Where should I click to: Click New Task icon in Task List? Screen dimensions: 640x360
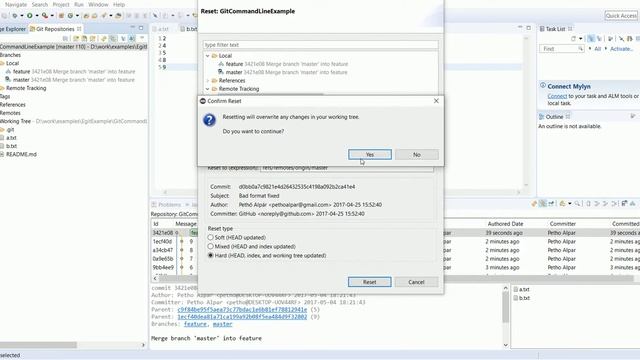click(573, 38)
